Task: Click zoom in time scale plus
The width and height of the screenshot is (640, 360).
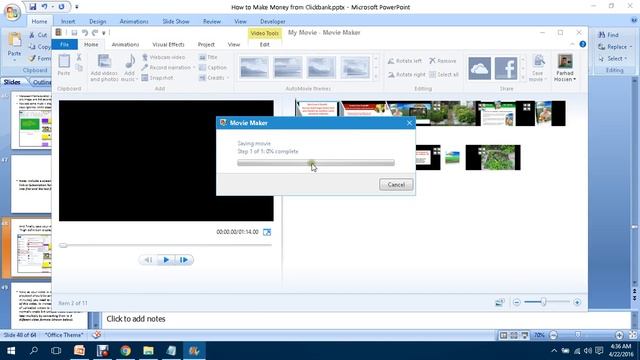Action: point(577,302)
